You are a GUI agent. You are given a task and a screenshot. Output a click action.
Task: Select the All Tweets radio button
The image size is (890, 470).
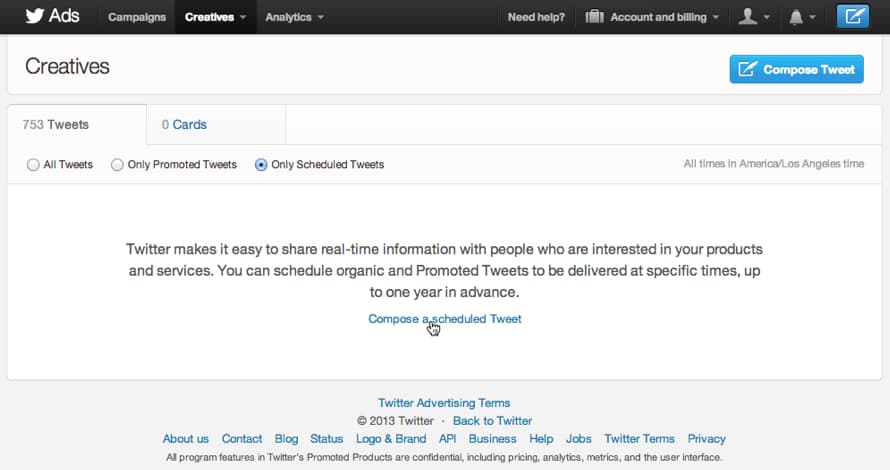pyautogui.click(x=34, y=165)
